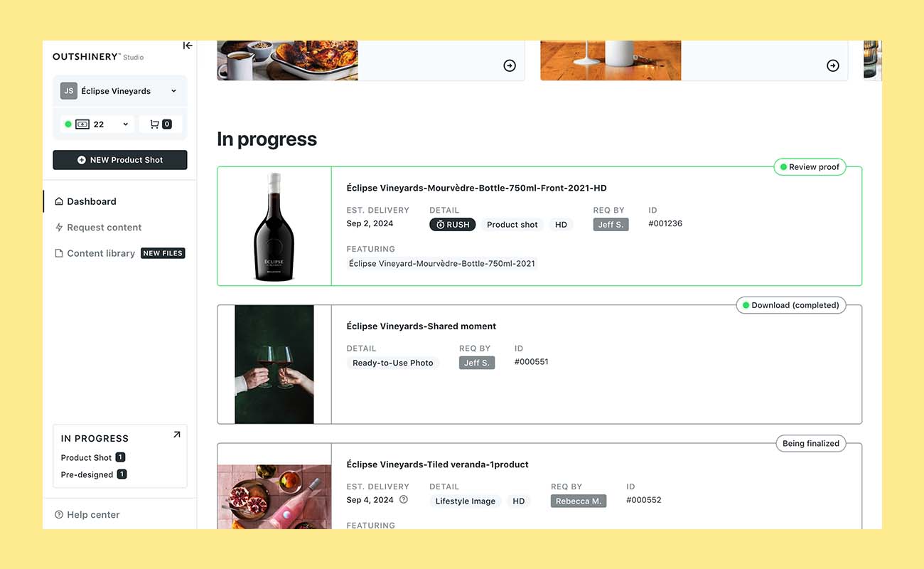The image size is (924, 569).
Task: Open the Dashboard from the sidebar
Action: 91,201
